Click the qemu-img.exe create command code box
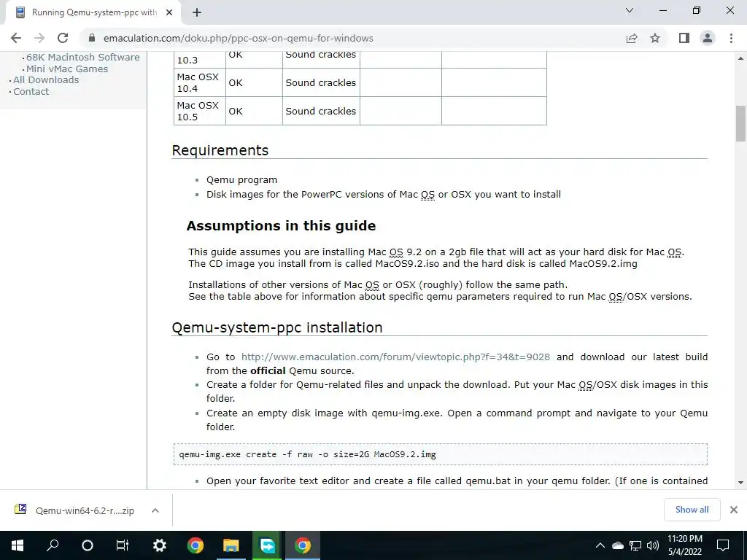This screenshot has width=747, height=560. (x=441, y=454)
